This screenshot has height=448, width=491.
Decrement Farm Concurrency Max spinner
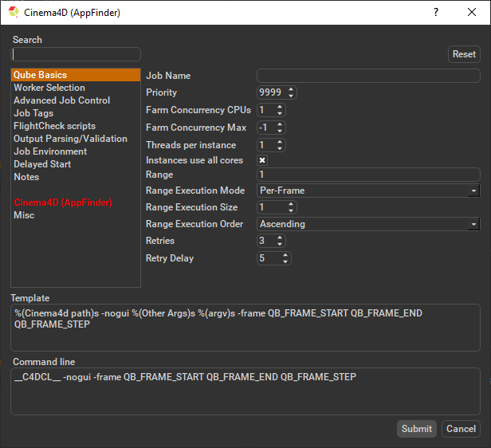[280, 131]
